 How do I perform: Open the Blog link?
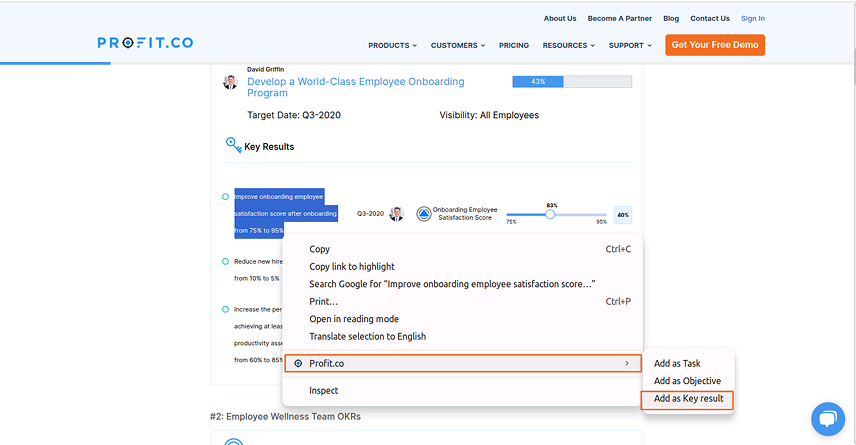pyautogui.click(x=671, y=19)
